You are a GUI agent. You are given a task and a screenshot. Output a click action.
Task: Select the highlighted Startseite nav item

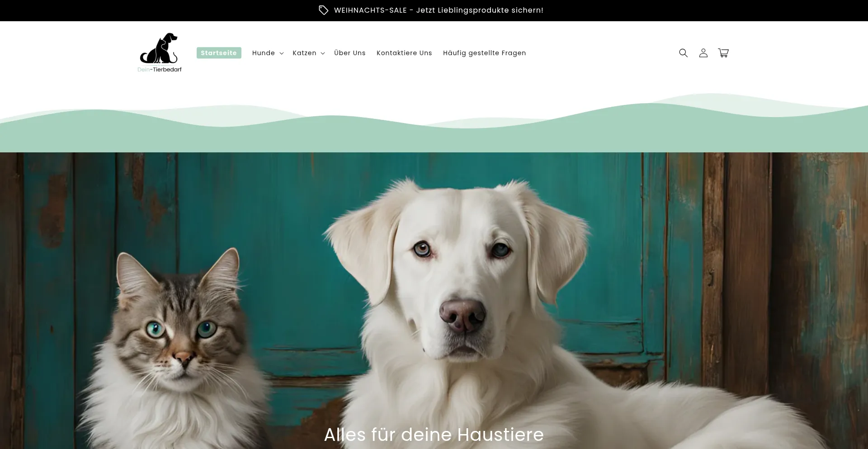click(x=219, y=53)
